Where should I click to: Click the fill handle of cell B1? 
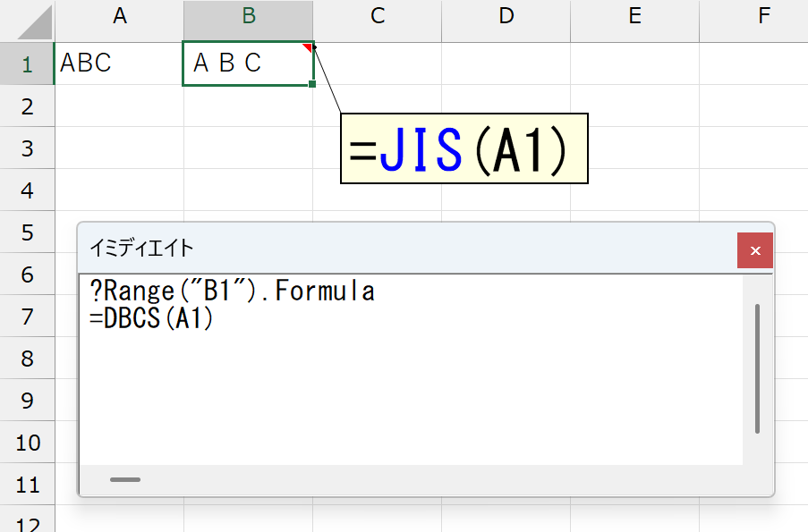pos(312,84)
